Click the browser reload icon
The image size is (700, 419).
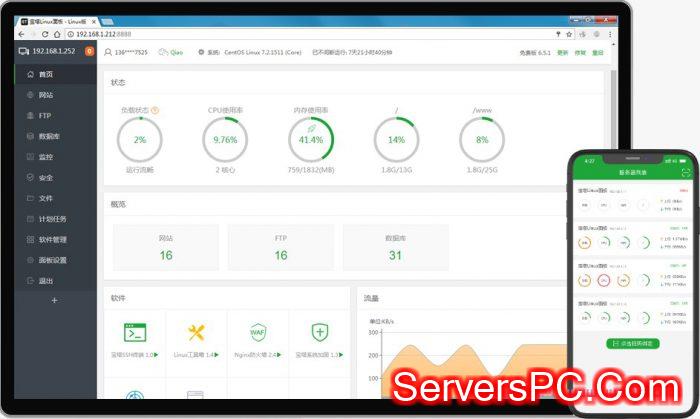pos(44,33)
